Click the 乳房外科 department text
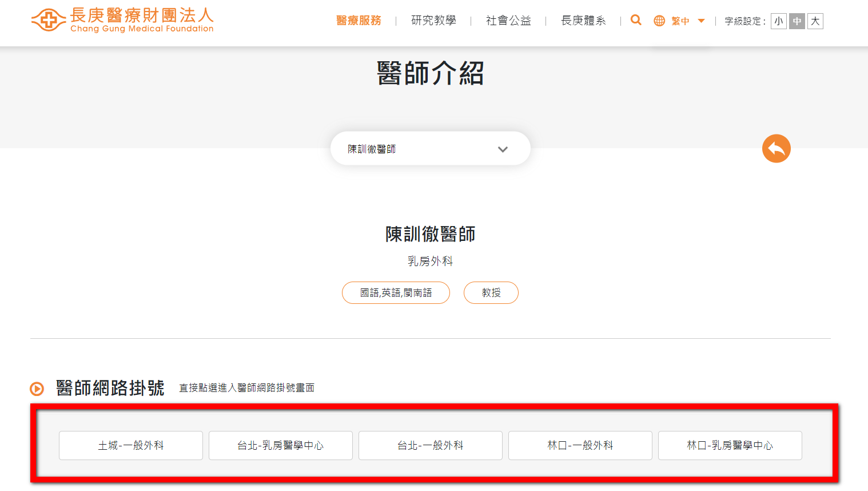Viewport: 868px width, 491px height. click(x=431, y=261)
